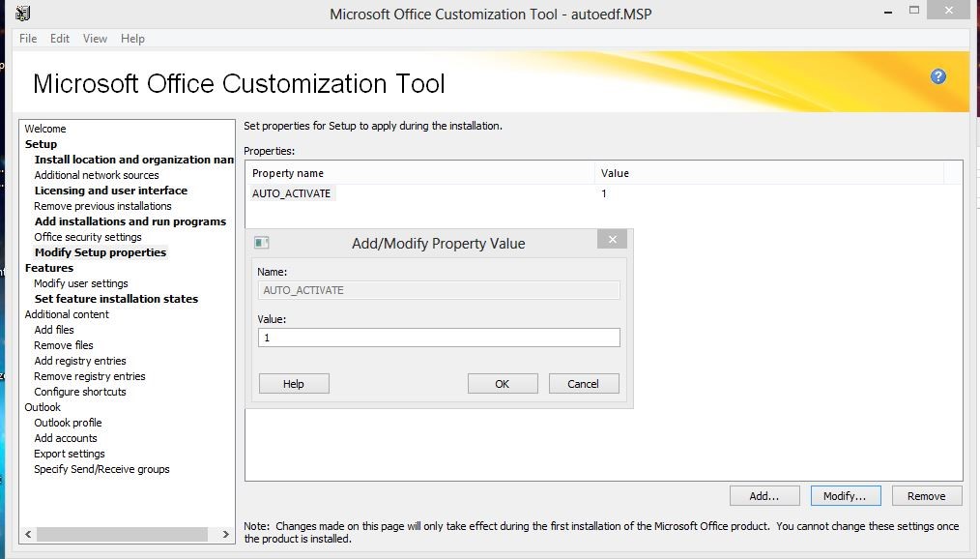Screen dimensions: 980x559
Task: Select the Outlook section heading
Action: pos(43,407)
